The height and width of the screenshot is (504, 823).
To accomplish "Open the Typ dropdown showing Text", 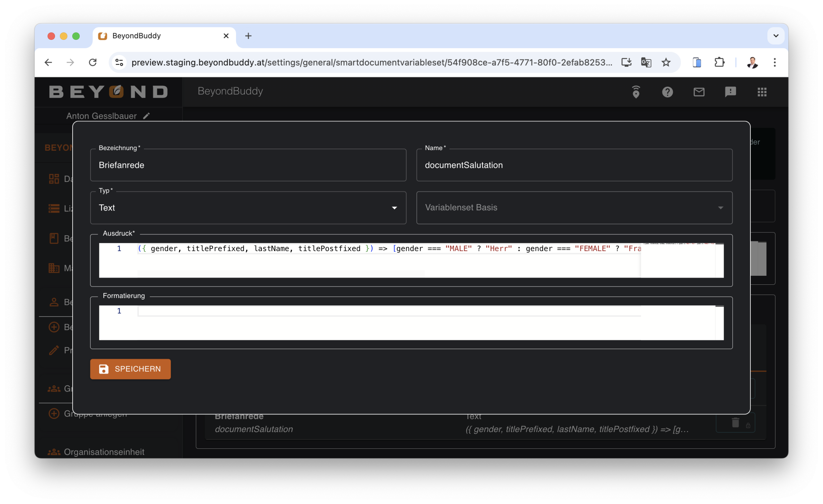I will (248, 208).
